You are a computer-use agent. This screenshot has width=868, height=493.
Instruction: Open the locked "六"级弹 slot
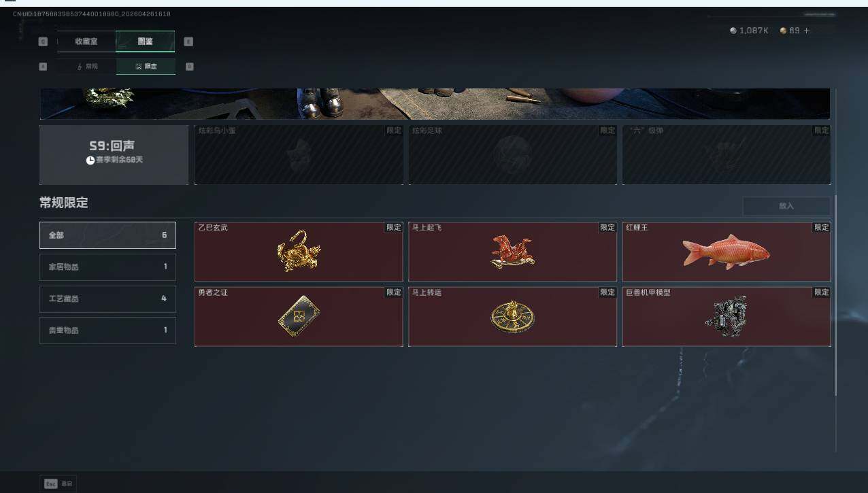[x=727, y=155]
